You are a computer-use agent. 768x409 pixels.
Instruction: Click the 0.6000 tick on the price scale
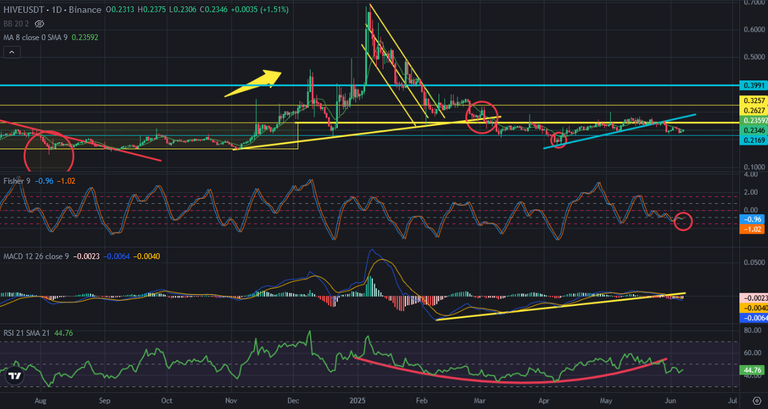(x=755, y=29)
